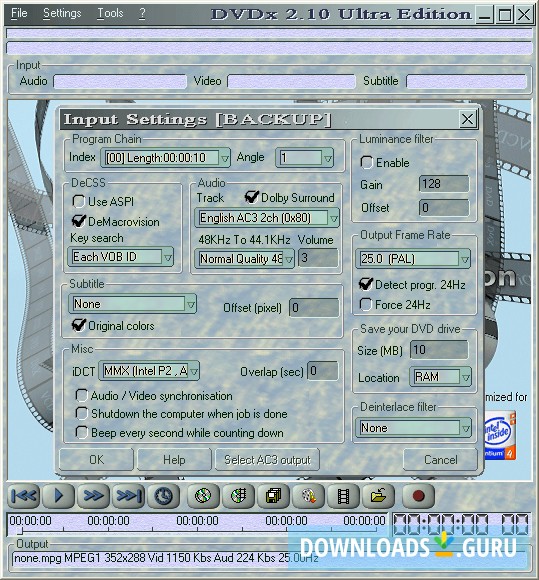
Task: Click the Overlap (sec) field
Action: (323, 371)
